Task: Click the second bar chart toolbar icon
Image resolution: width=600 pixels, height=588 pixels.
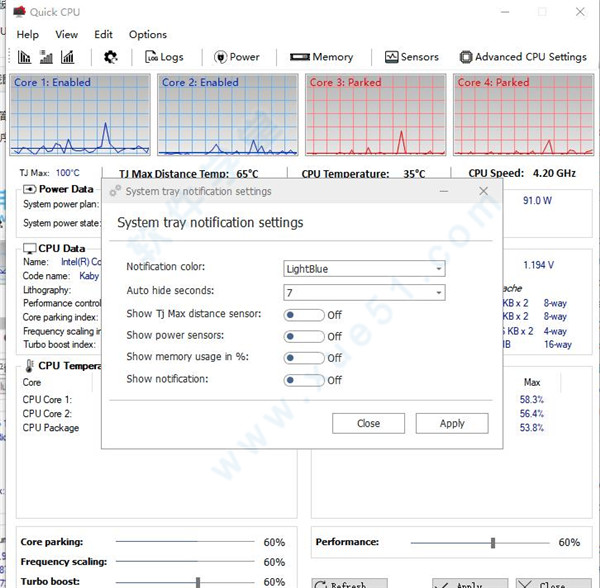Action: point(46,57)
